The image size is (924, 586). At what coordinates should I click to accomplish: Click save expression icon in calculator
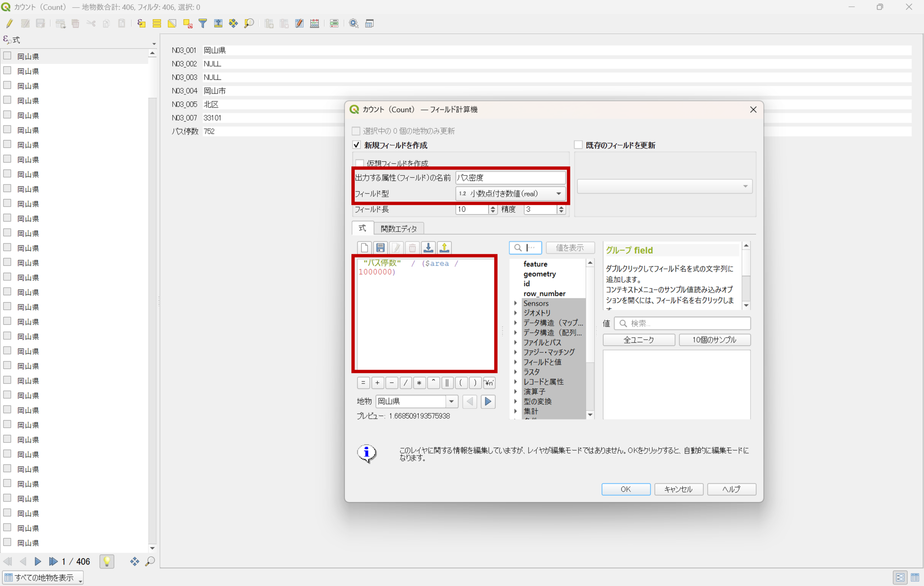[x=380, y=248]
